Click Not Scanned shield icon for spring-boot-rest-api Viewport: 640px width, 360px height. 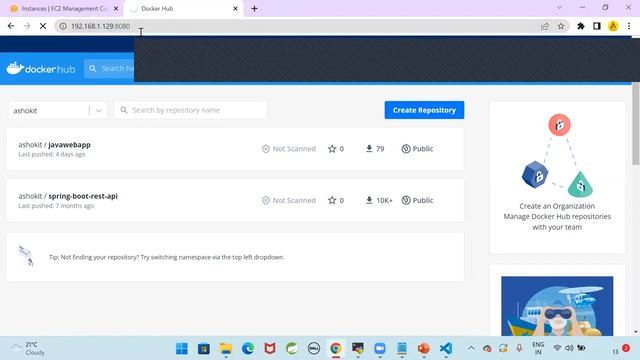tap(266, 200)
